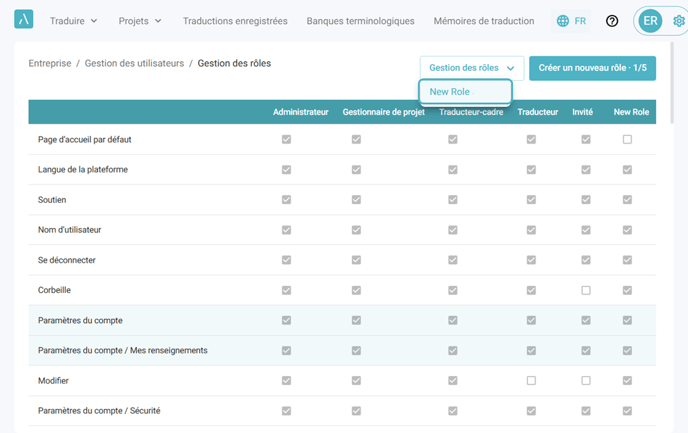Viewport: 688px width, 433px height.
Task: Click the globe language icon
Action: click(563, 21)
